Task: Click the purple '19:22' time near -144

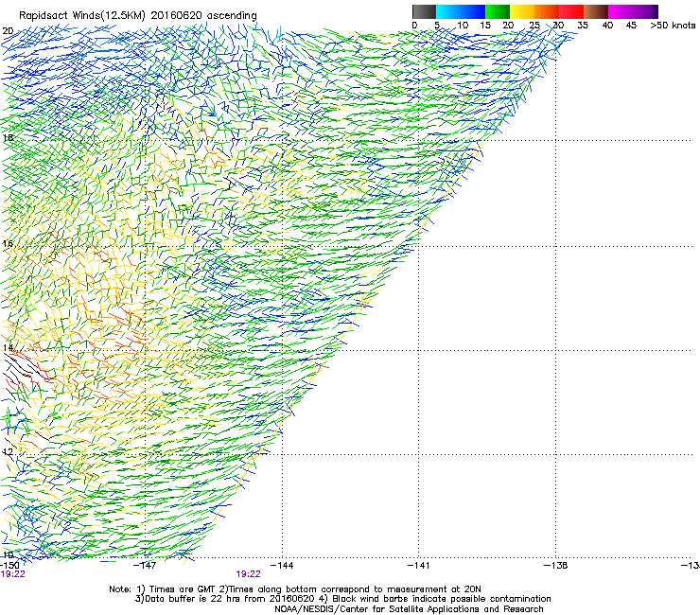Action: click(x=248, y=574)
